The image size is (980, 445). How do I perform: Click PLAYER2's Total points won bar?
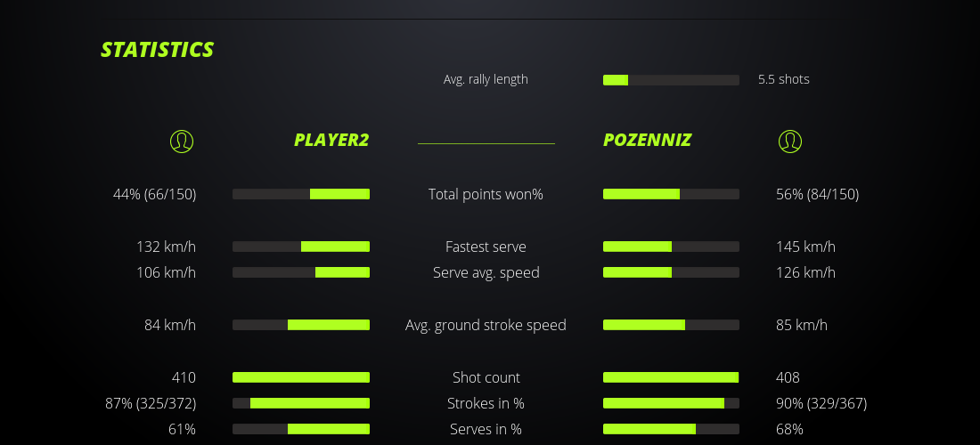pyautogui.click(x=301, y=194)
